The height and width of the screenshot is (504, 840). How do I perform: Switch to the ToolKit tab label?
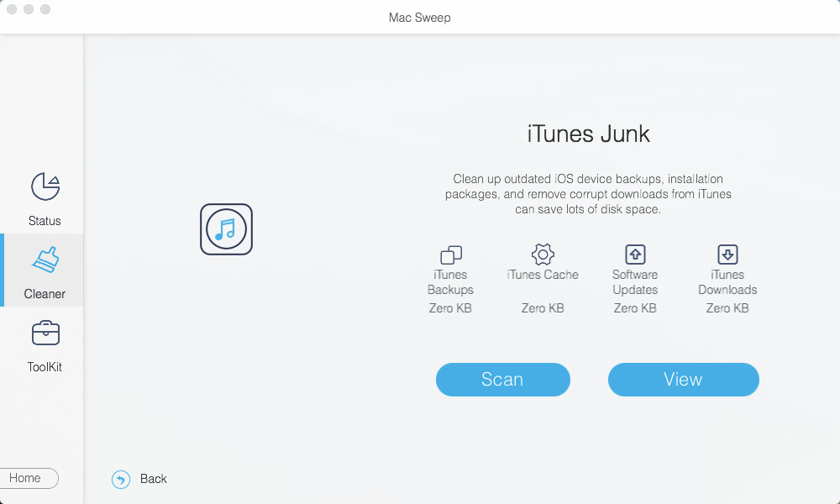45,367
